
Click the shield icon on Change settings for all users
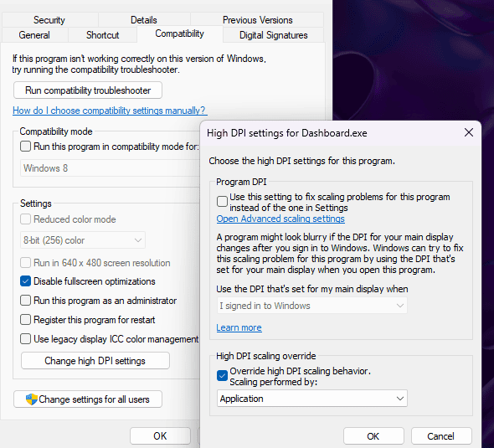point(32,399)
